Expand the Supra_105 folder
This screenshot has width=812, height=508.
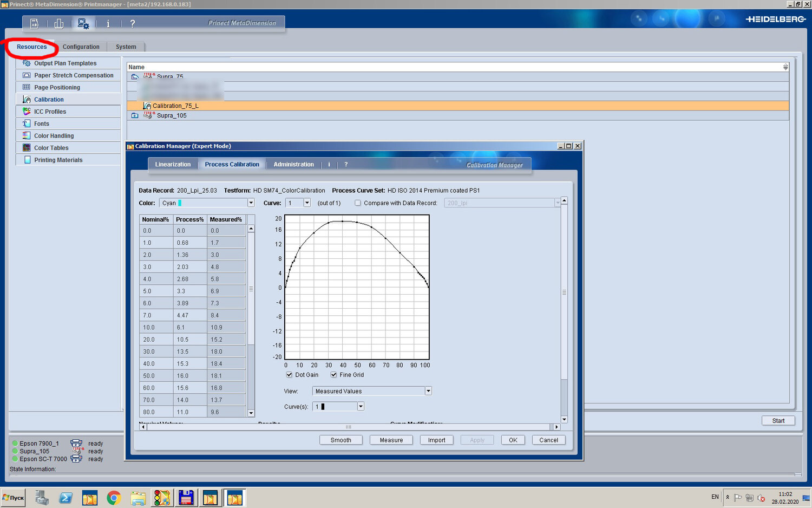135,115
